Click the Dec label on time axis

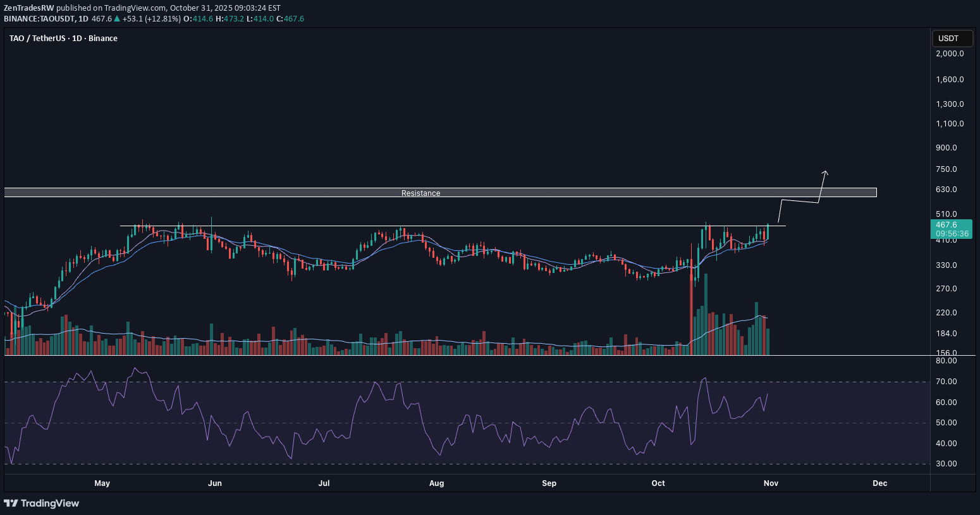[879, 483]
